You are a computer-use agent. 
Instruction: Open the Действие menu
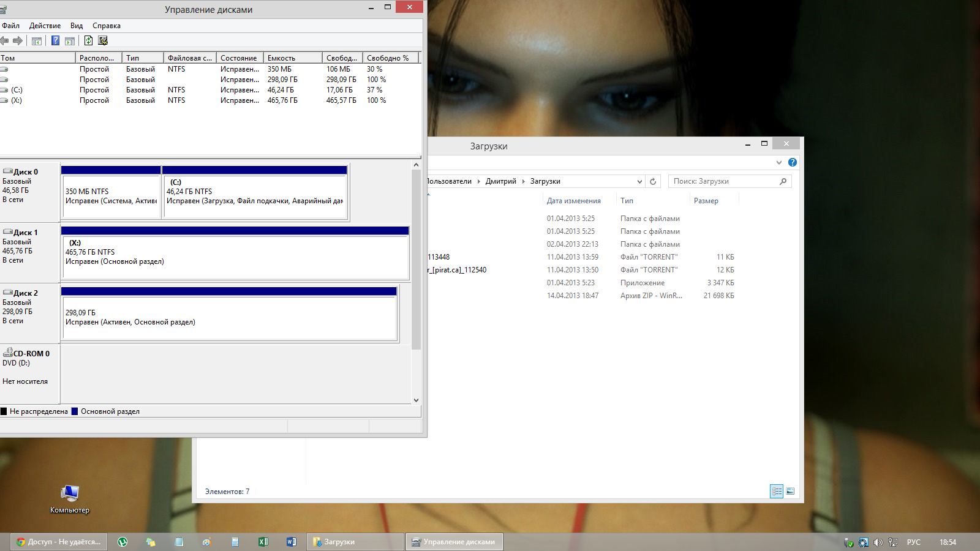(x=45, y=26)
